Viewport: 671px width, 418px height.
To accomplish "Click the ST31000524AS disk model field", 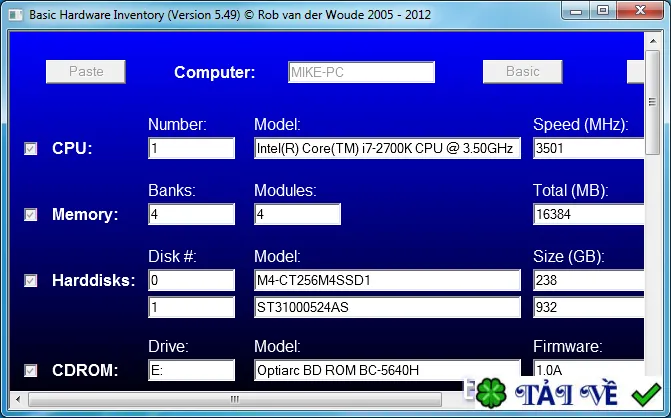I will point(387,307).
